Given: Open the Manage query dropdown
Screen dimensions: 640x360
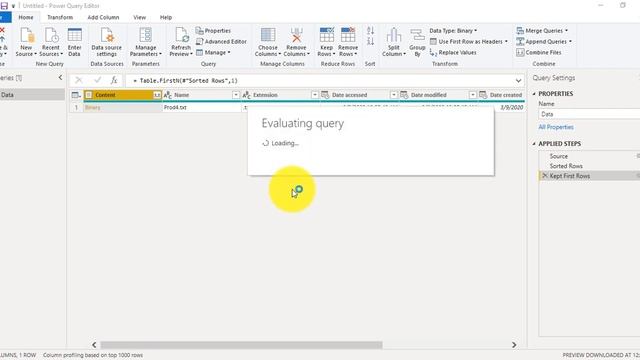Looking at the screenshot, I should pyautogui.click(x=213, y=53).
